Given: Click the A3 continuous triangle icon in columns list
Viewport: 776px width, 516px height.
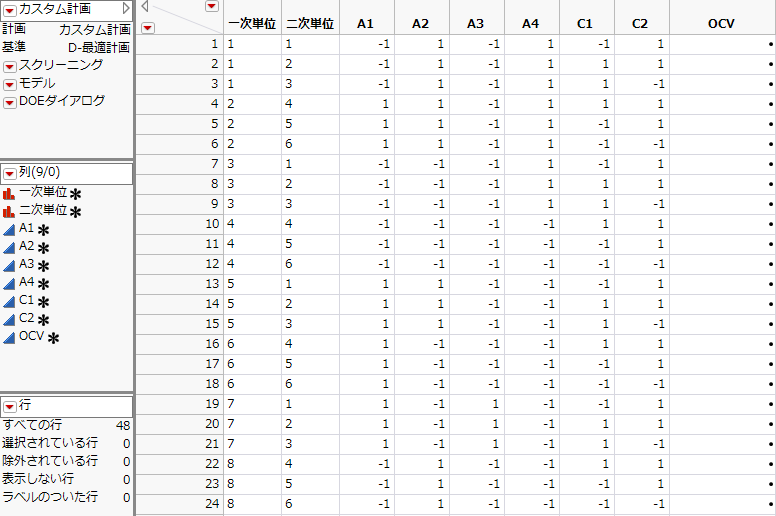Looking at the screenshot, I should [8, 266].
